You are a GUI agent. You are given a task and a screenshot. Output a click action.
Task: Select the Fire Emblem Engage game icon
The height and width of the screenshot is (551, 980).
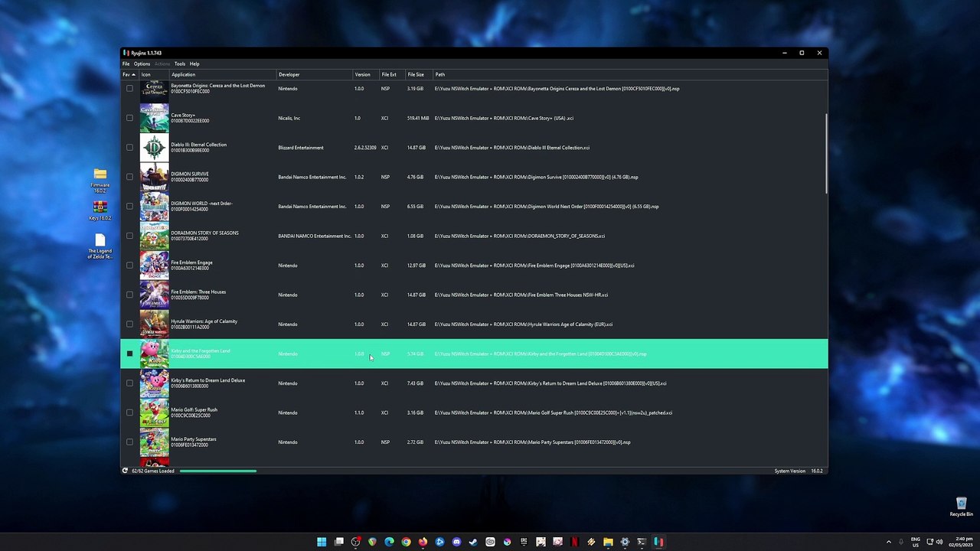(154, 266)
